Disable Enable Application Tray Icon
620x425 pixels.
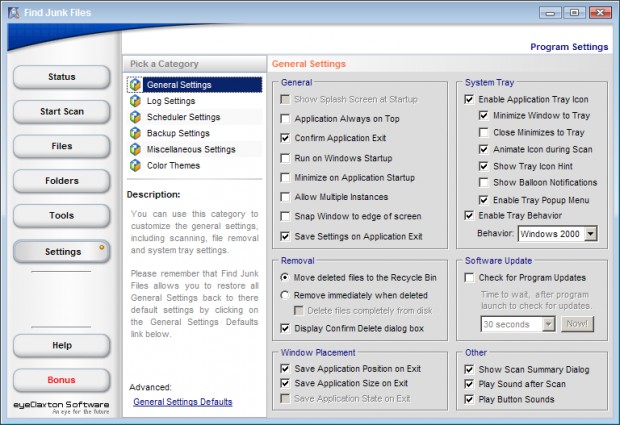tap(469, 99)
